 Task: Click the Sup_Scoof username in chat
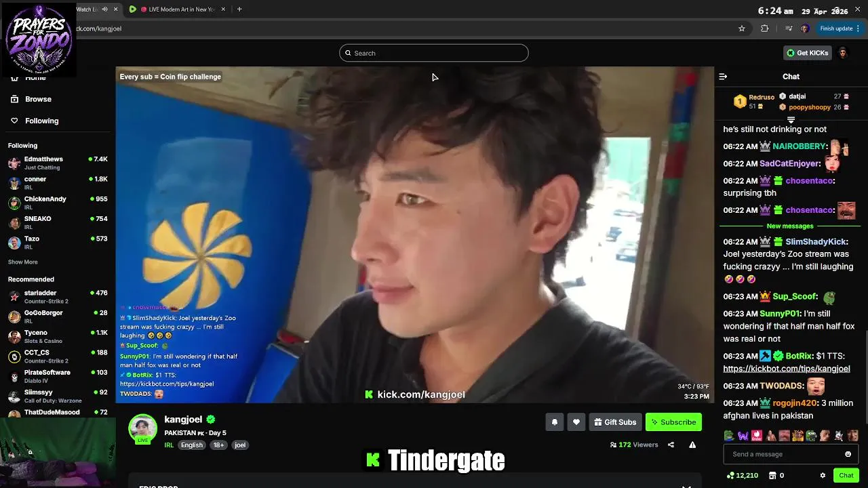(x=795, y=297)
